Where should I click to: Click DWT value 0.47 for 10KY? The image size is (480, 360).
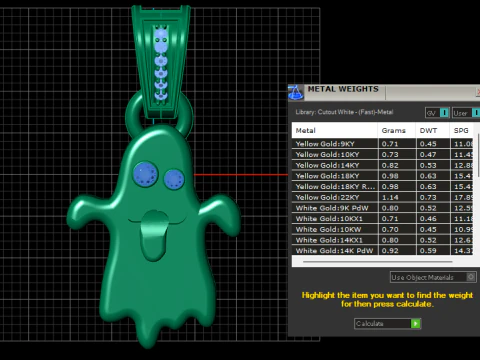[x=428, y=155]
